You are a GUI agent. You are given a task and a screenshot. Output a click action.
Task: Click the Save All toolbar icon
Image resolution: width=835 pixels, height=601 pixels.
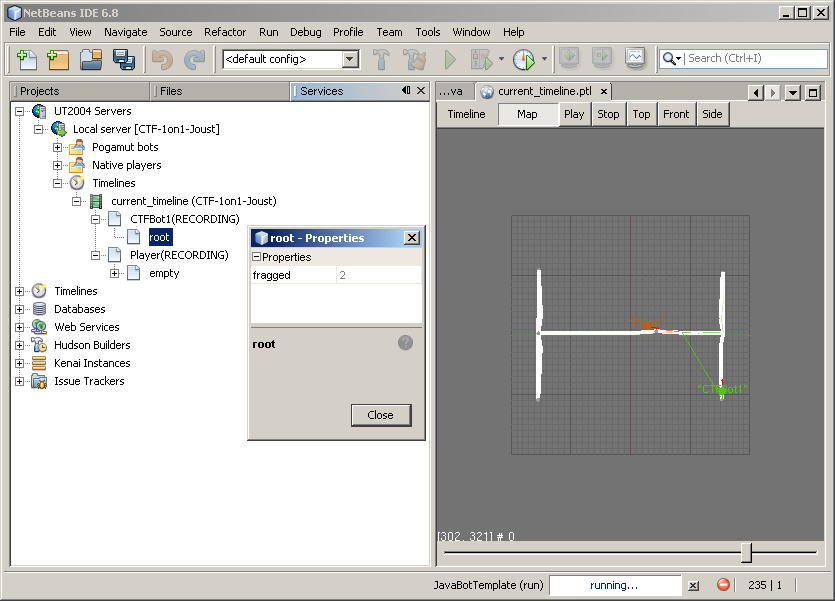tap(124, 59)
